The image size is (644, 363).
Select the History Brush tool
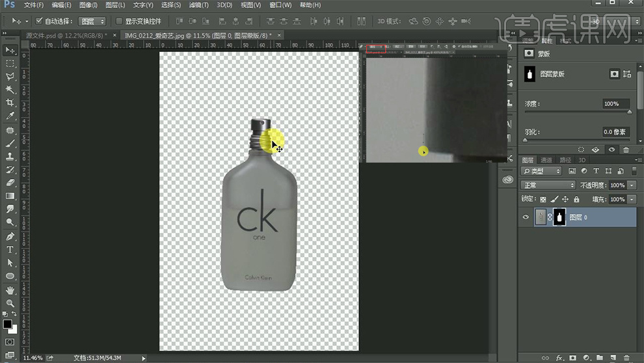click(10, 170)
